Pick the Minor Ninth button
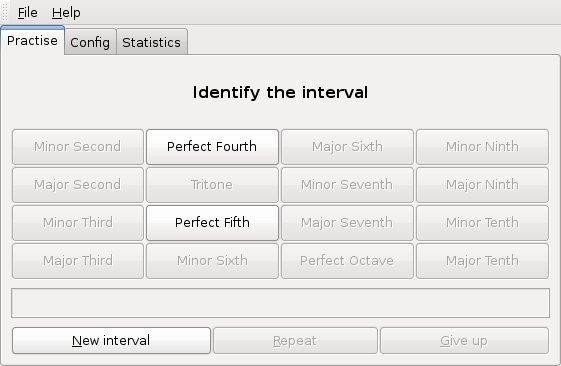The width and height of the screenshot is (561, 366). tap(482, 147)
